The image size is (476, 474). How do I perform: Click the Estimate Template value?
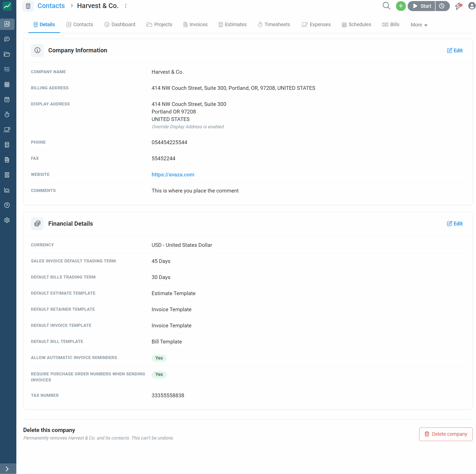[174, 293]
